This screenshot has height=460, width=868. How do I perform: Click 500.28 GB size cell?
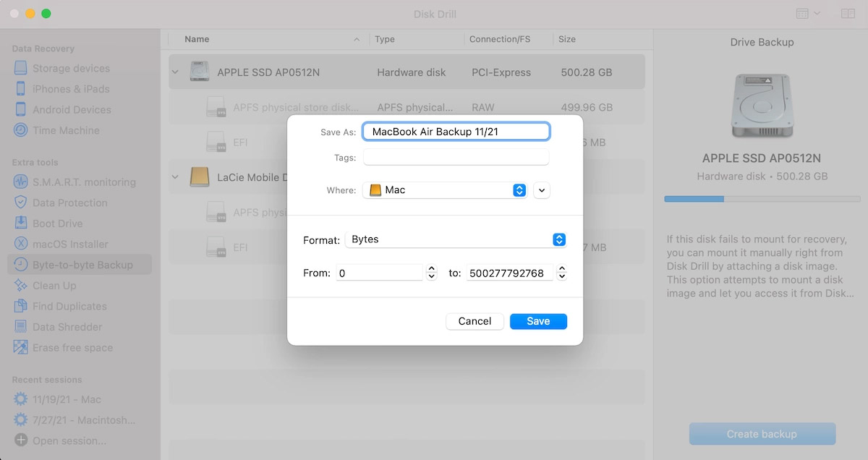coord(587,72)
